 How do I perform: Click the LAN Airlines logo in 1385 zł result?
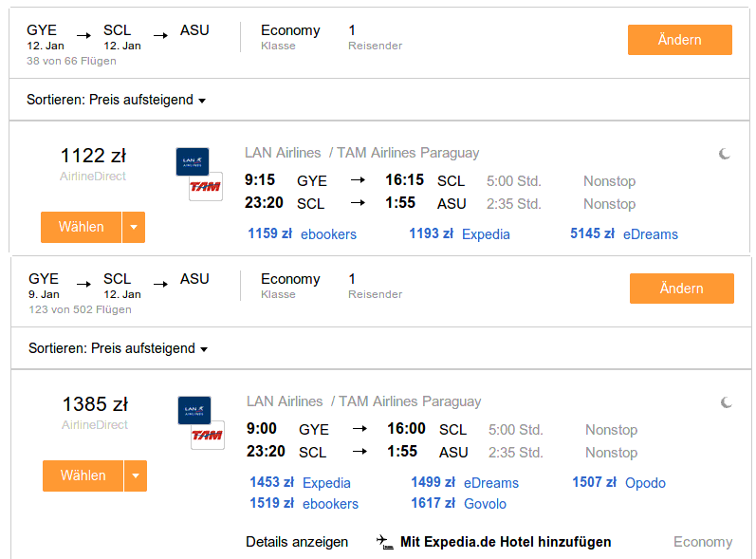click(194, 410)
